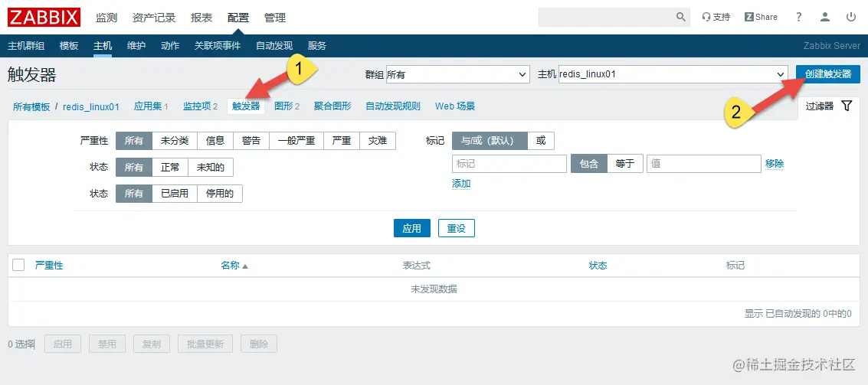Choose status 已启用
868x385 pixels.
175,194
